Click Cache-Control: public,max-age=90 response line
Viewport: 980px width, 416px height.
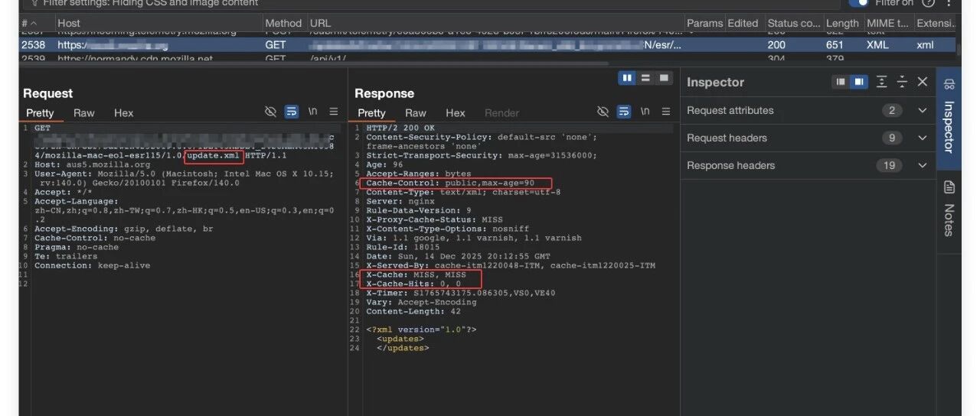pyautogui.click(x=450, y=183)
